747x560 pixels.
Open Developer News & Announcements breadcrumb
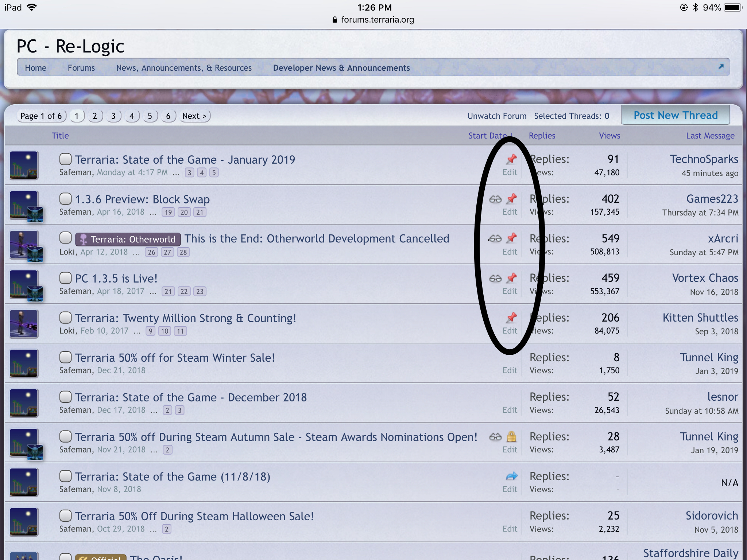coord(341,68)
